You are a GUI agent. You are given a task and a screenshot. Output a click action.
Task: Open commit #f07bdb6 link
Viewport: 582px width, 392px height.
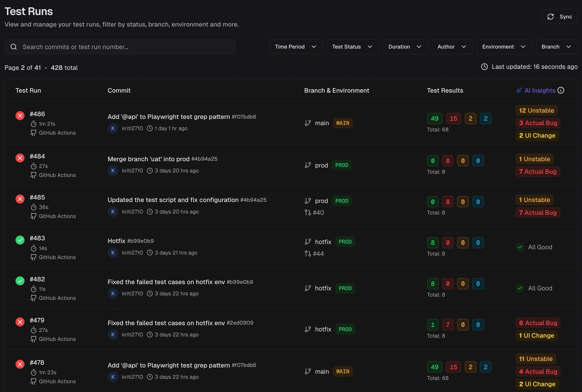pos(244,116)
